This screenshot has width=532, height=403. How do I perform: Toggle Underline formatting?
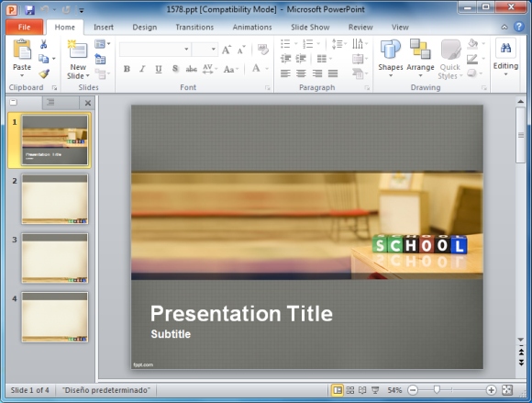coord(159,69)
